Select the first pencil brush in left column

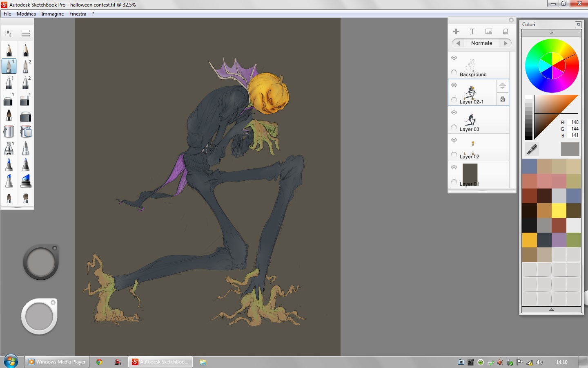(9, 50)
